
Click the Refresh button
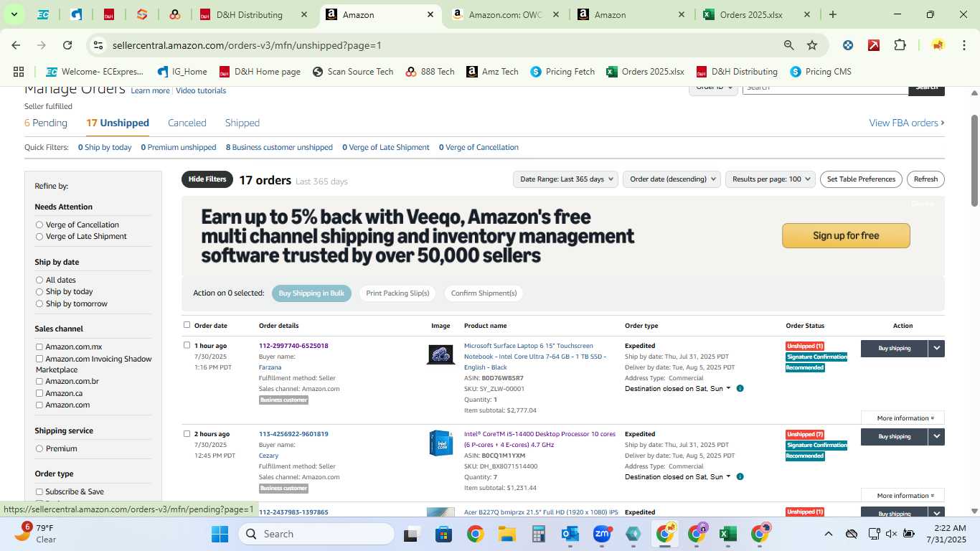coord(925,179)
